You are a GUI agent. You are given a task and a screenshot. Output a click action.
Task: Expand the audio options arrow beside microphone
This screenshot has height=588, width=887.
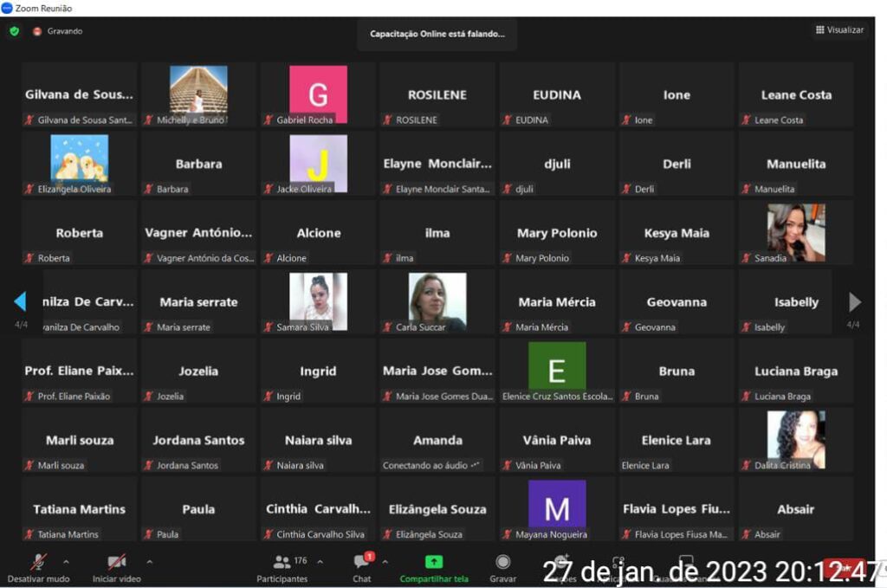coord(67,561)
